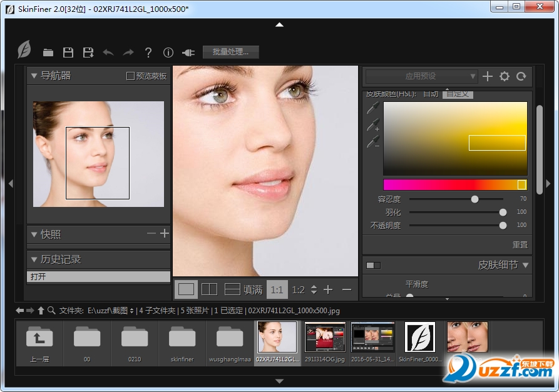Screen dimensions: 559x392
Task: Open the 应用预设 preset dropdown
Action: 421,76
